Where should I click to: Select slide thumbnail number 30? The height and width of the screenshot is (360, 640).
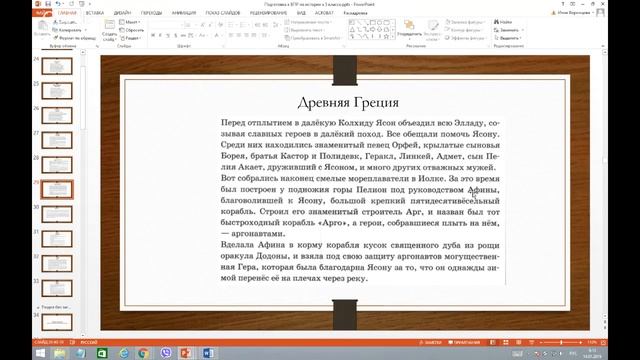click(x=57, y=214)
